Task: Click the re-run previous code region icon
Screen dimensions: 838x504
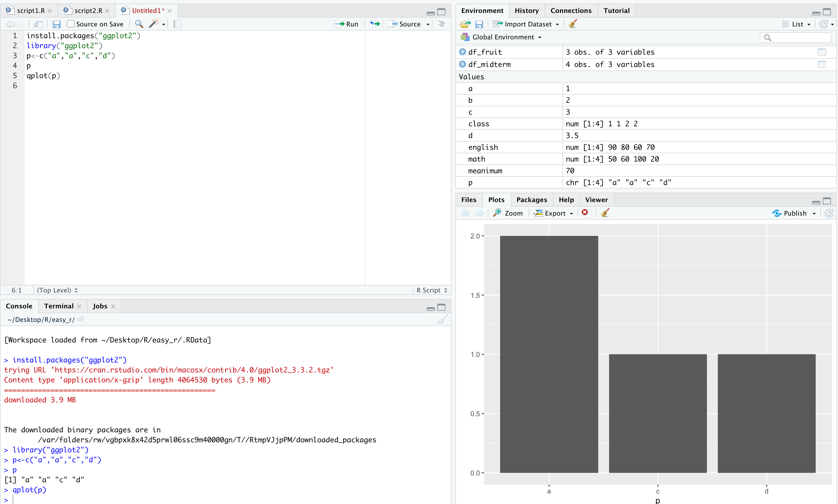Action: coord(375,24)
